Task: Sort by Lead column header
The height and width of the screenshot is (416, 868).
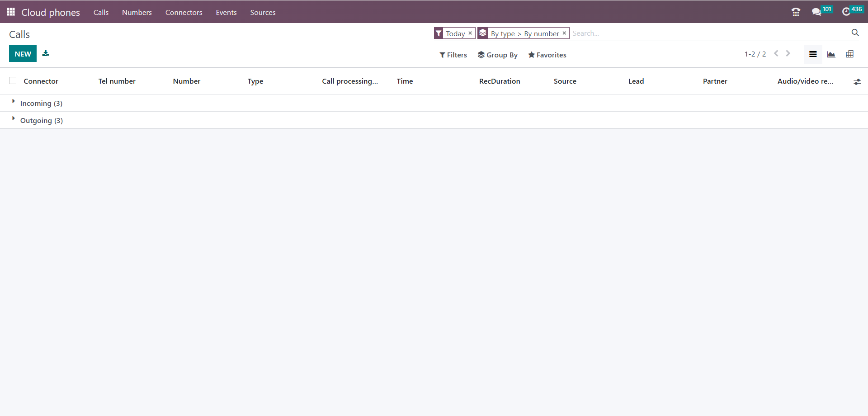Action: click(636, 81)
